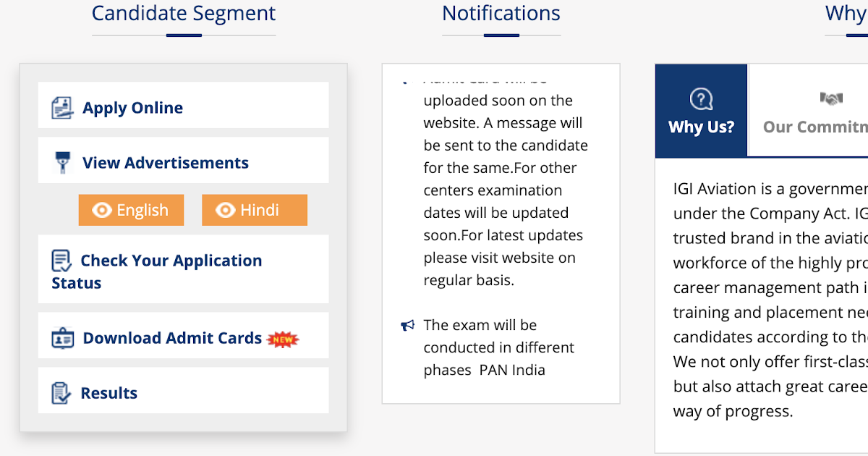This screenshot has width=868, height=456.
Task: Click the Check Your Application Status icon
Action: point(61,261)
